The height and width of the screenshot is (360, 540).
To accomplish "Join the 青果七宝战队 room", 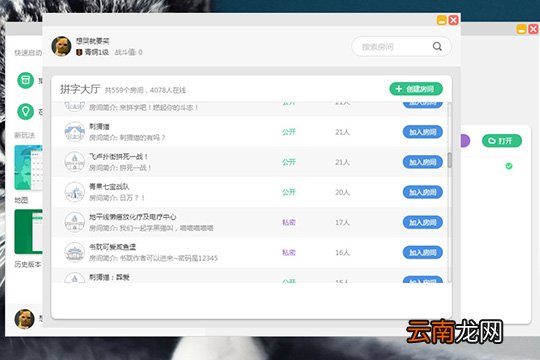I will click(x=423, y=192).
